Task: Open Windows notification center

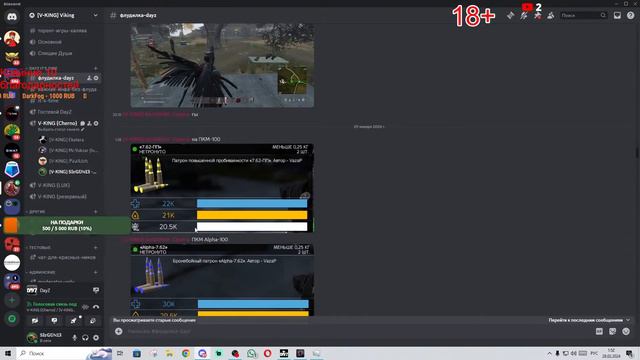Action: click(x=629, y=353)
